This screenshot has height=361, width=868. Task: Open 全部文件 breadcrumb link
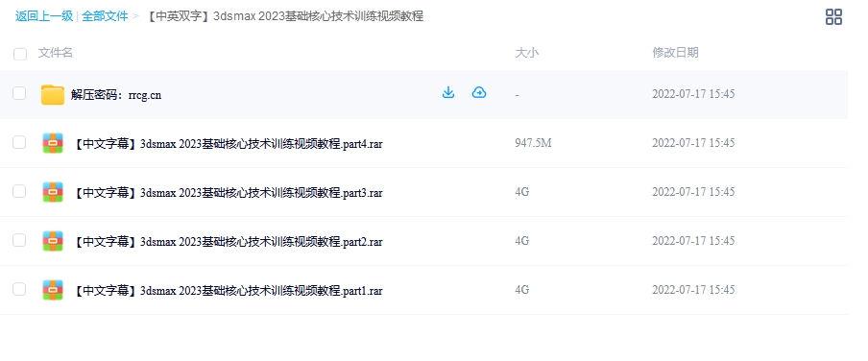105,16
